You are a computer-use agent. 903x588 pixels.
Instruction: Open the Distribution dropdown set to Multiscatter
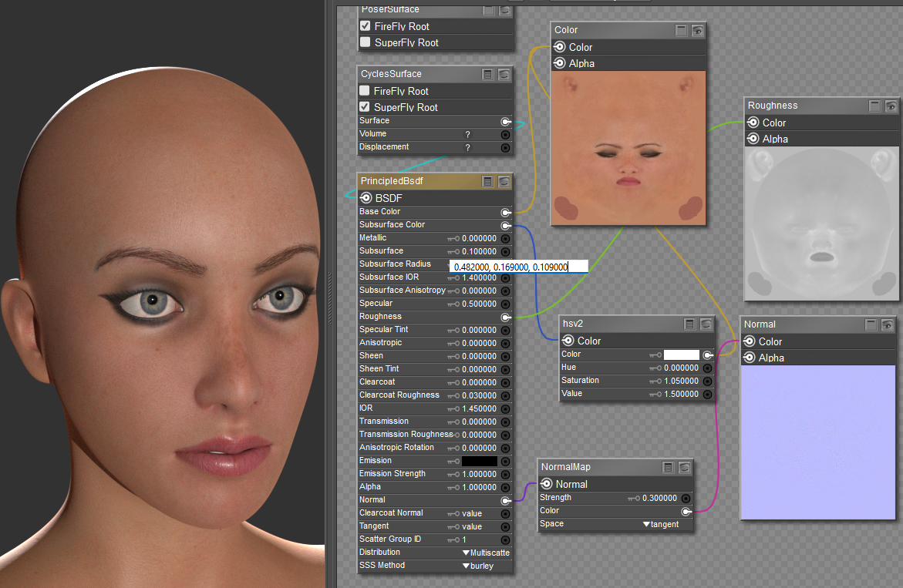[486, 553]
